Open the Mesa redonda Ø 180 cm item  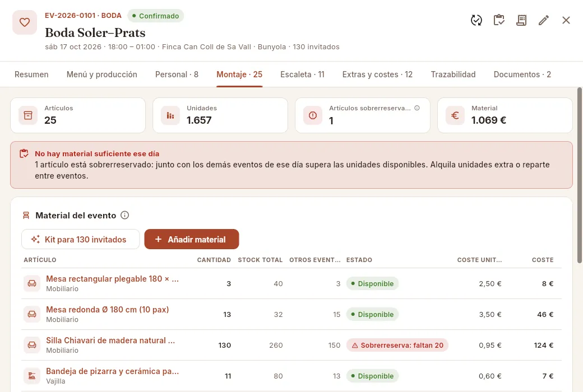click(x=108, y=310)
